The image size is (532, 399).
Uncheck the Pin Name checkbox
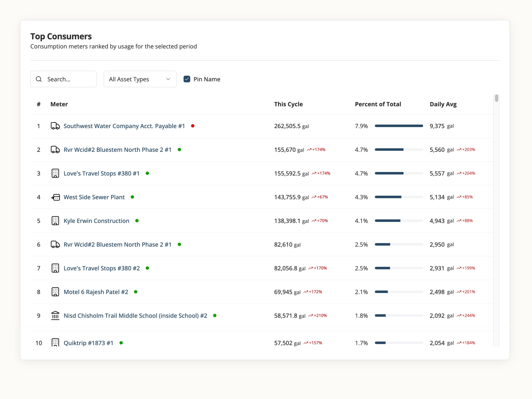click(187, 79)
